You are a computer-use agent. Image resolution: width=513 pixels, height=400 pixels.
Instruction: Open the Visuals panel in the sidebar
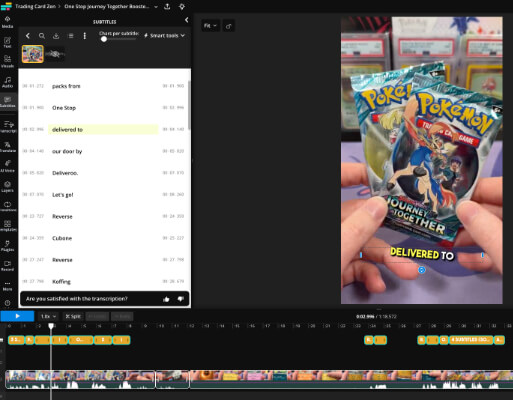point(7,62)
